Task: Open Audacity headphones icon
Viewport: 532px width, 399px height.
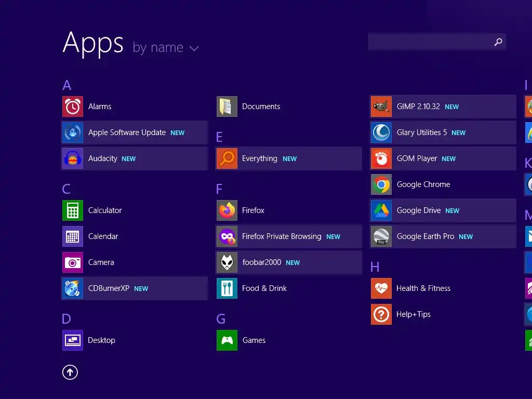Action: [73, 158]
